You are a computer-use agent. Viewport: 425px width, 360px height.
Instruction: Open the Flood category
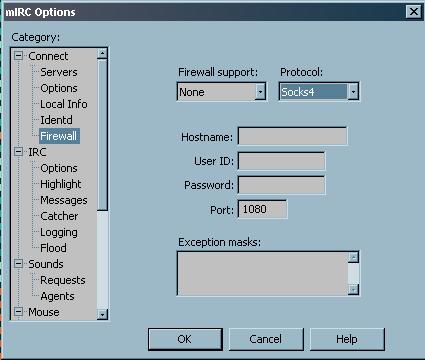click(x=53, y=248)
